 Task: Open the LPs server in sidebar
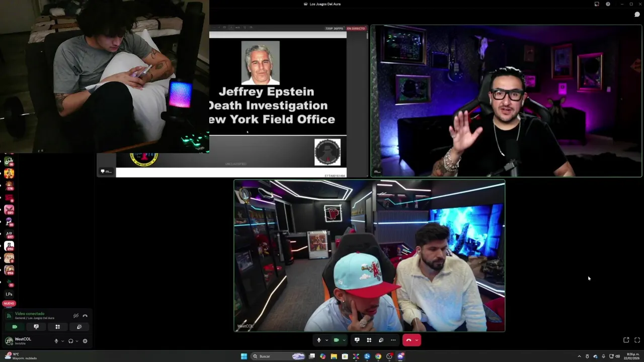click(x=9, y=294)
